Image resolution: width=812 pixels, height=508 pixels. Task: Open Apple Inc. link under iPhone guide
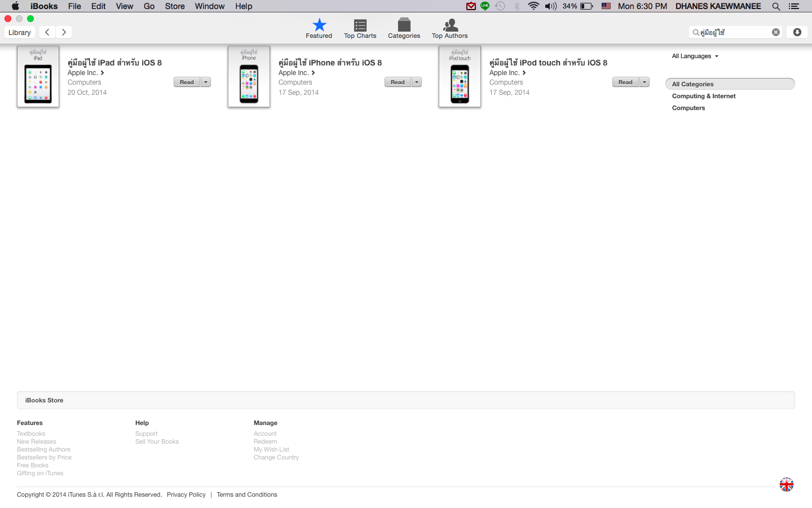pyautogui.click(x=297, y=73)
